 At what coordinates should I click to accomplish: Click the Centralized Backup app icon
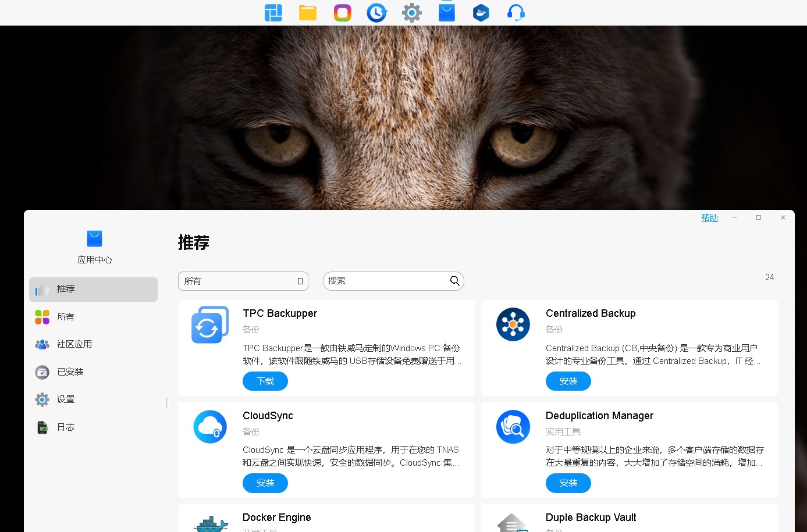point(513,324)
